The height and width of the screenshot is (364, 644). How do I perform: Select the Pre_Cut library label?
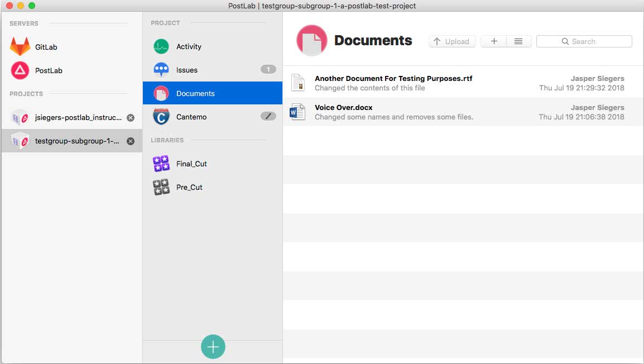click(x=189, y=187)
